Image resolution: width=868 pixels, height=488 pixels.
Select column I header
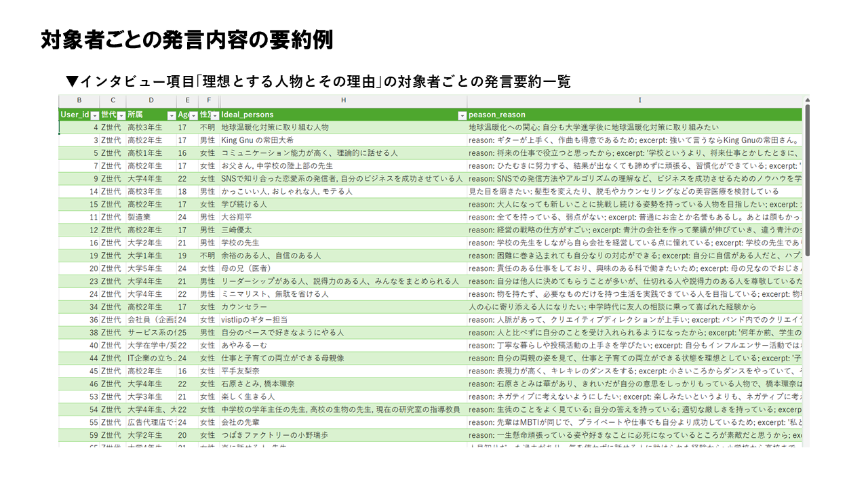click(x=639, y=100)
